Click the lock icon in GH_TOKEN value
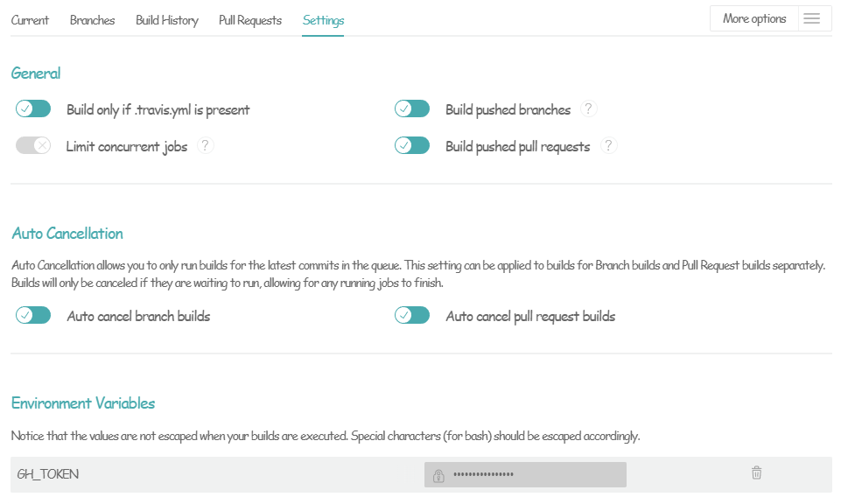This screenshot has height=504, width=848. click(438, 475)
